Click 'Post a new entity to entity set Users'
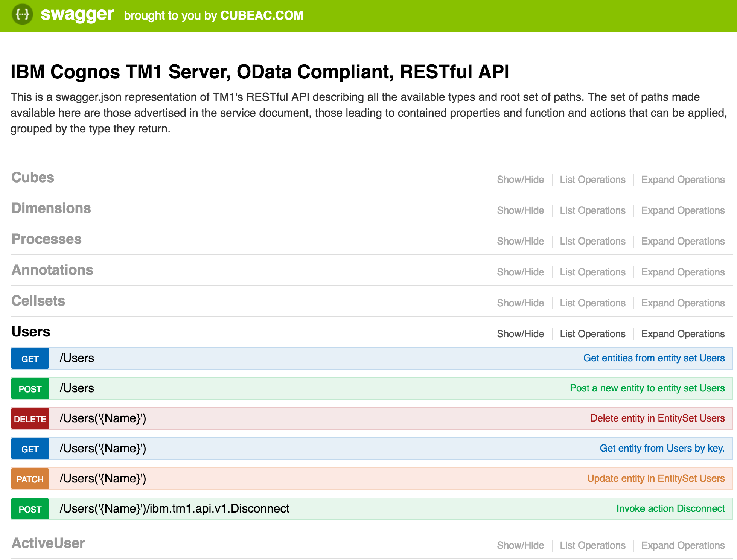This screenshot has width=737, height=560. (647, 388)
